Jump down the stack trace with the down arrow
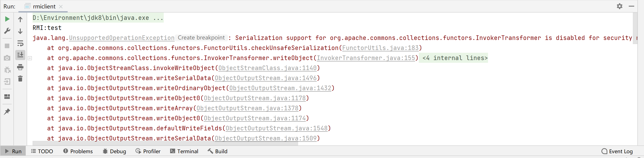Screen dimensions: 644x158 (20, 31)
